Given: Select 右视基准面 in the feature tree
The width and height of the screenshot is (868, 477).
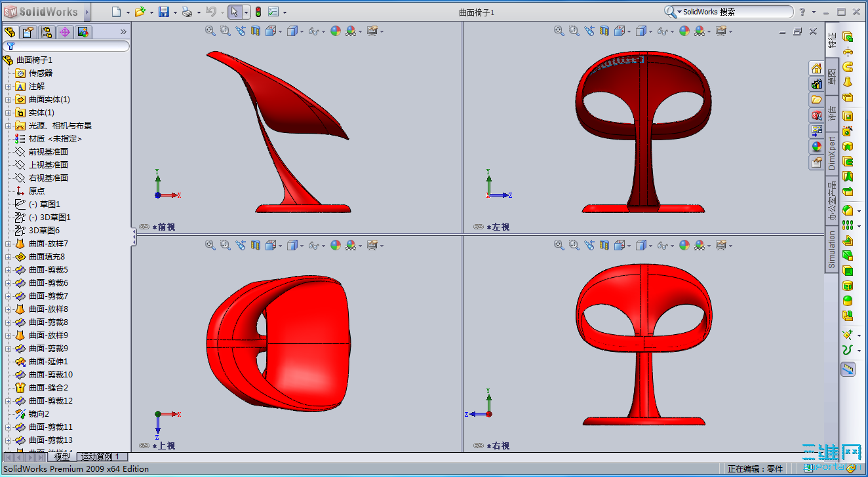Looking at the screenshot, I should [x=49, y=178].
